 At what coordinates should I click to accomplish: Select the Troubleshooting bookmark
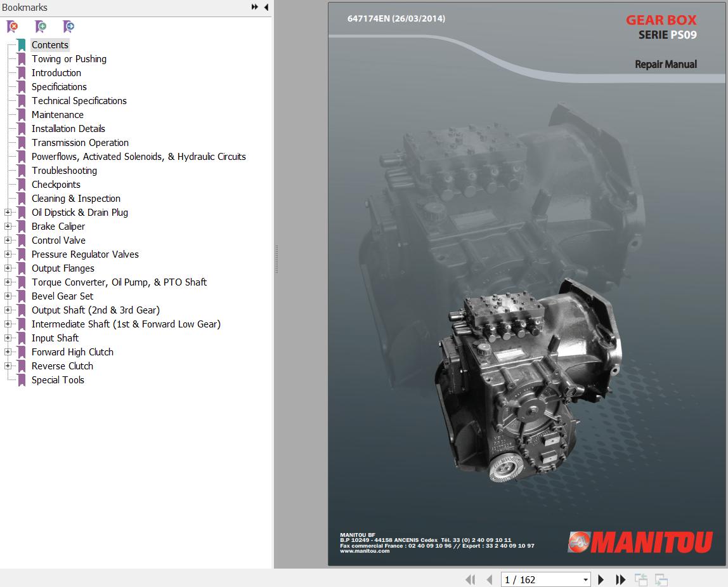[x=64, y=171]
